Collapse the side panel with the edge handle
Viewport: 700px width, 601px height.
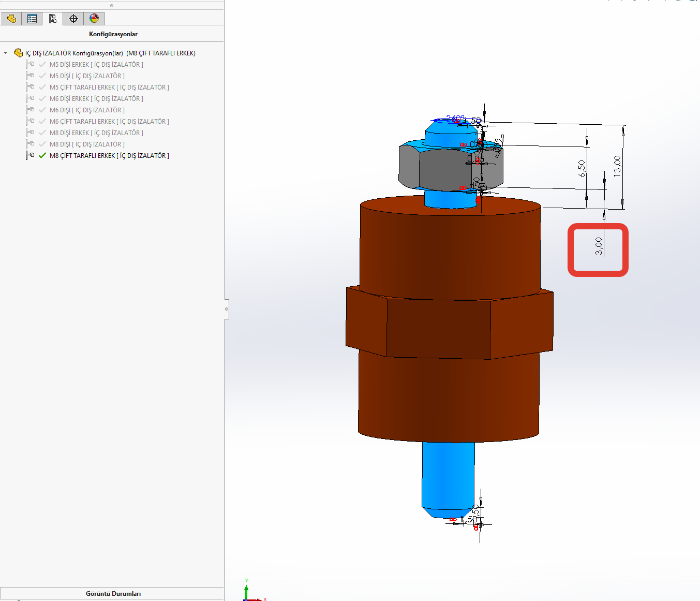[x=227, y=309]
